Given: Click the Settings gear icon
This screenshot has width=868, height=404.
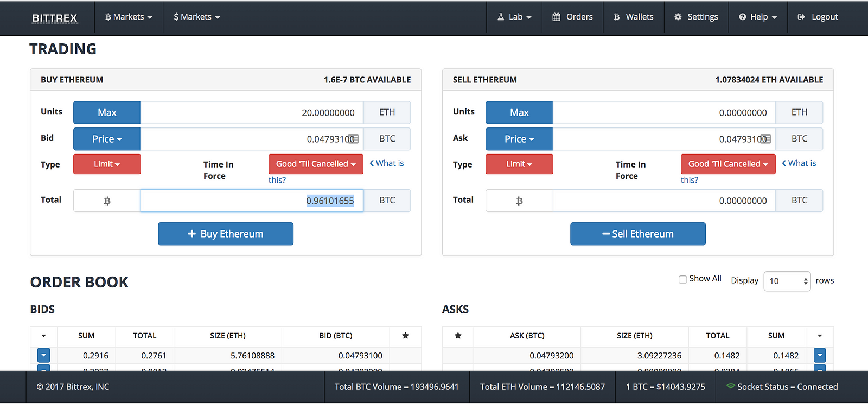Looking at the screenshot, I should pyautogui.click(x=678, y=17).
